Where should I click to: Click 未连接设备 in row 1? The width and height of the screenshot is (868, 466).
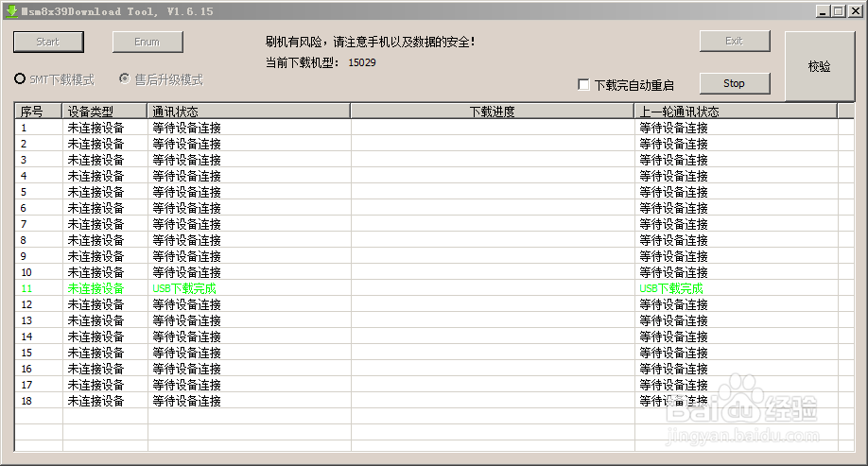click(95, 128)
